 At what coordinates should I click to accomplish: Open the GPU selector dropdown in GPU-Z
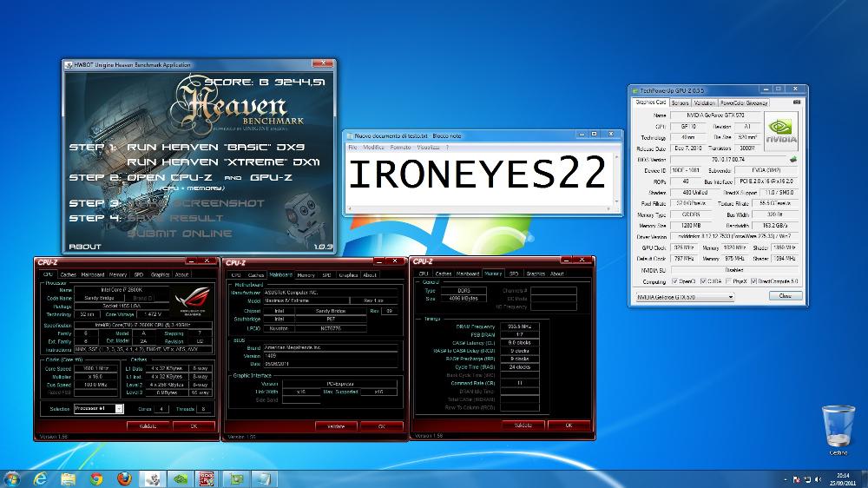point(684,297)
